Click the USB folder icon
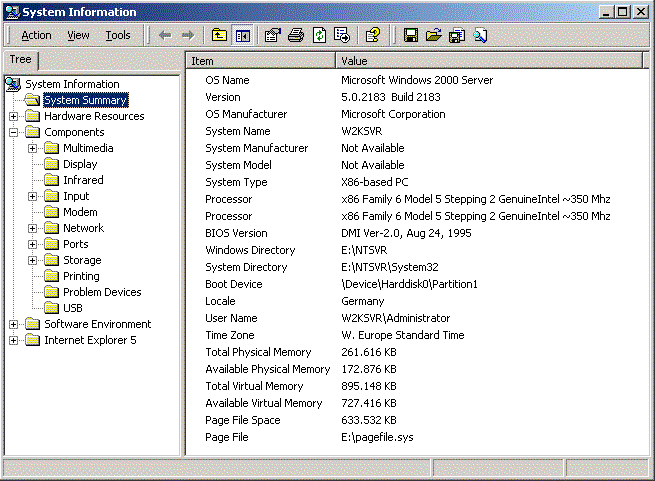Image resolution: width=655 pixels, height=481 pixels. point(51,308)
